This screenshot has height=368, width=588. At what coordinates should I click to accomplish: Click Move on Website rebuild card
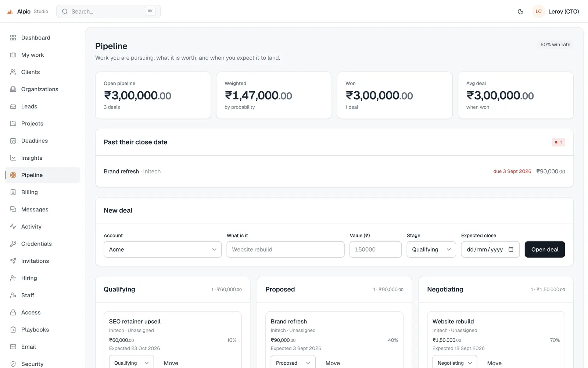click(494, 363)
